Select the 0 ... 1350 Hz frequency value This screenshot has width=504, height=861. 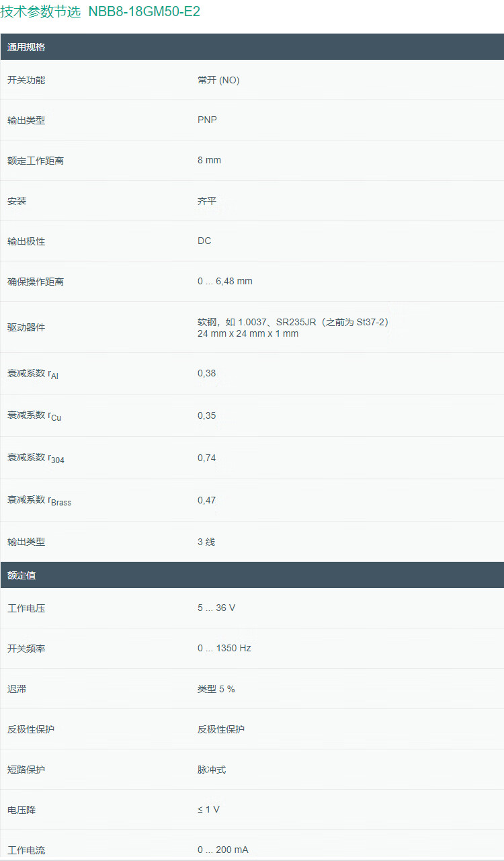tap(224, 649)
